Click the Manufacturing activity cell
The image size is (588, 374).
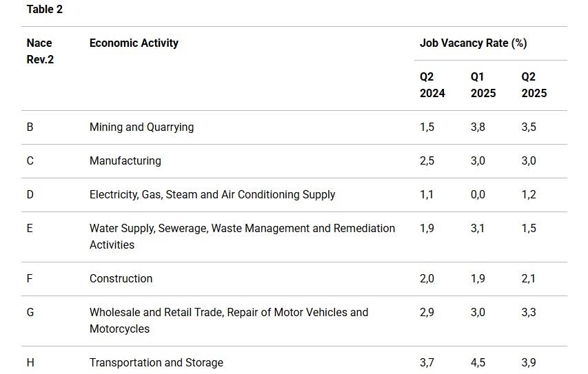tap(125, 160)
